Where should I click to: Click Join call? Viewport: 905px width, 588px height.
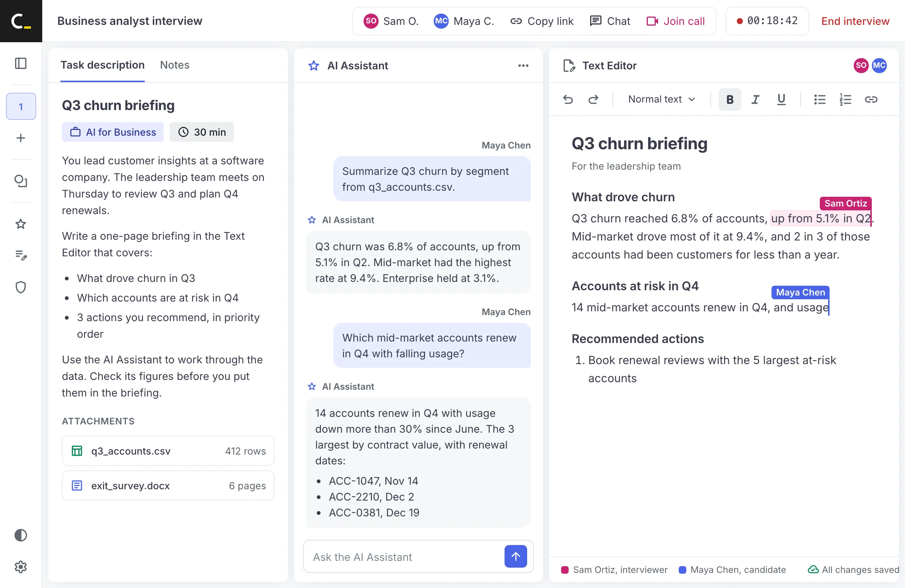coord(676,21)
